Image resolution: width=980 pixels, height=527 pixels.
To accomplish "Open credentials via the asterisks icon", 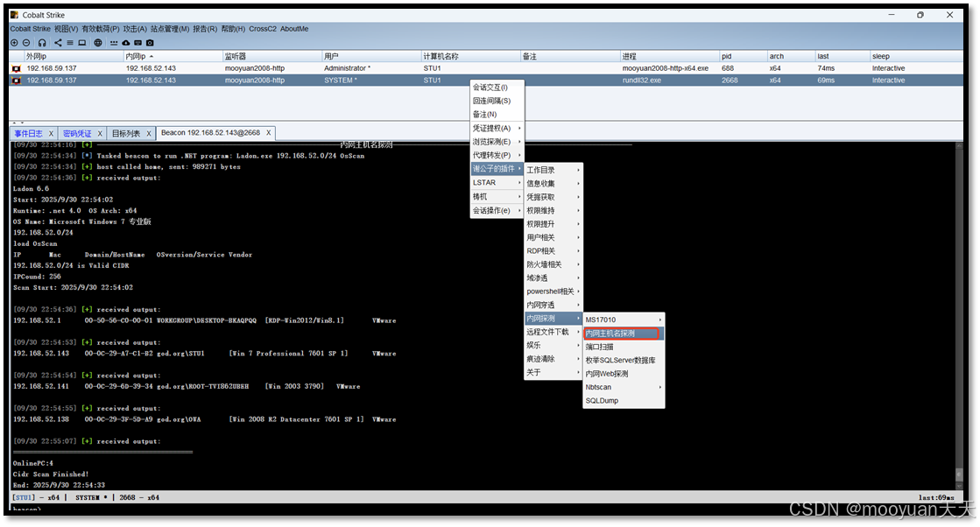I will click(114, 43).
